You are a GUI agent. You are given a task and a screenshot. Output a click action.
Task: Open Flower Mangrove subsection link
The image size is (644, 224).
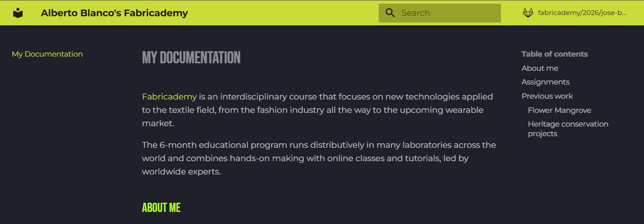pos(559,110)
